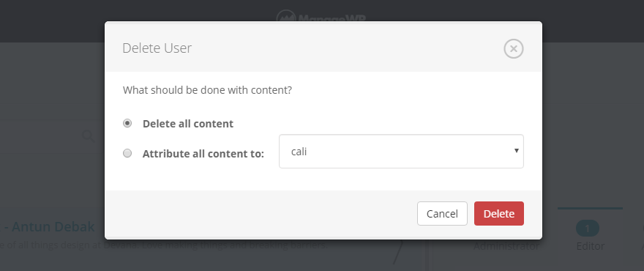Click the 'Delete User' dialog title
Image resolution: width=644 pixels, height=271 pixels.
point(157,48)
